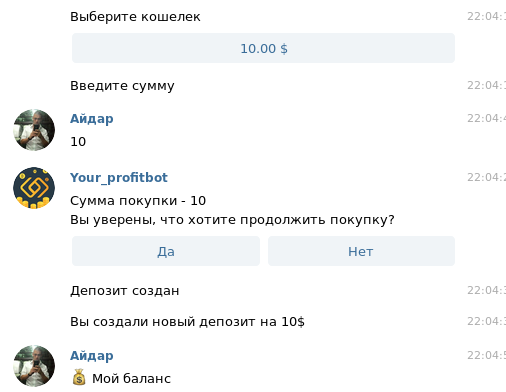Click the money bag emoji
The width and height of the screenshot is (506, 392).
tap(79, 377)
